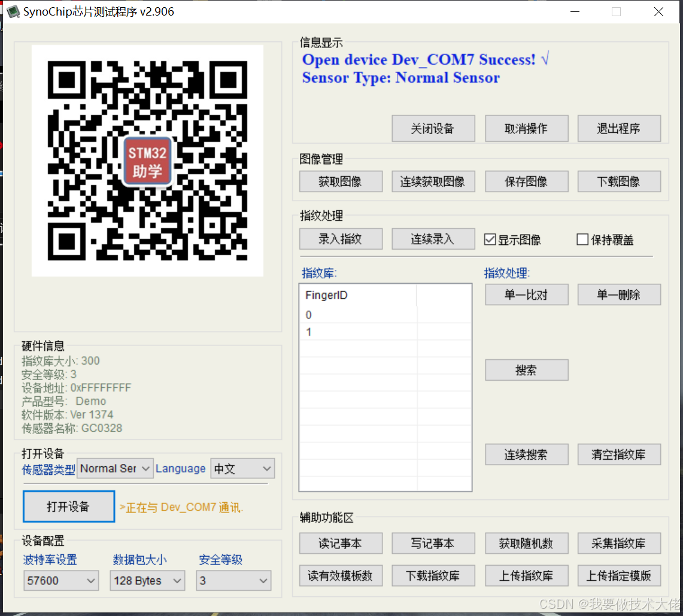This screenshot has width=683, height=616.
Task: Click the 下载图像 button
Action: (619, 181)
